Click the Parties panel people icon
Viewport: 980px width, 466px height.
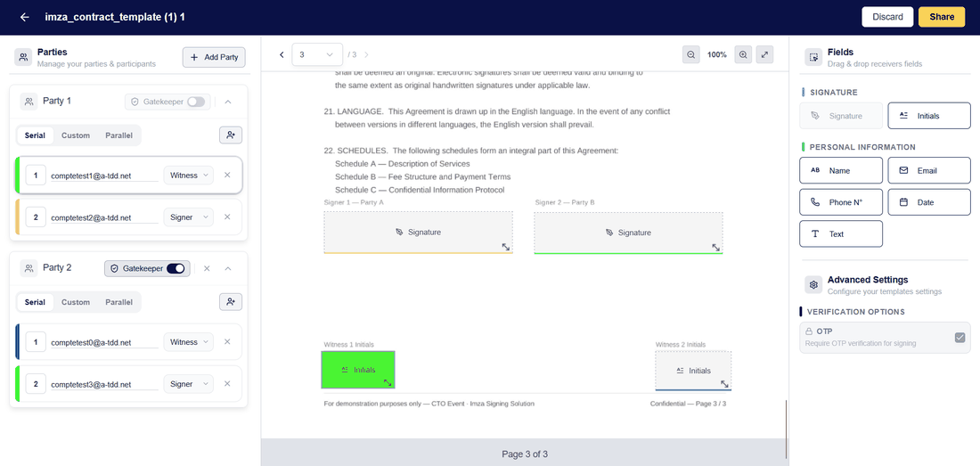pyautogui.click(x=23, y=57)
